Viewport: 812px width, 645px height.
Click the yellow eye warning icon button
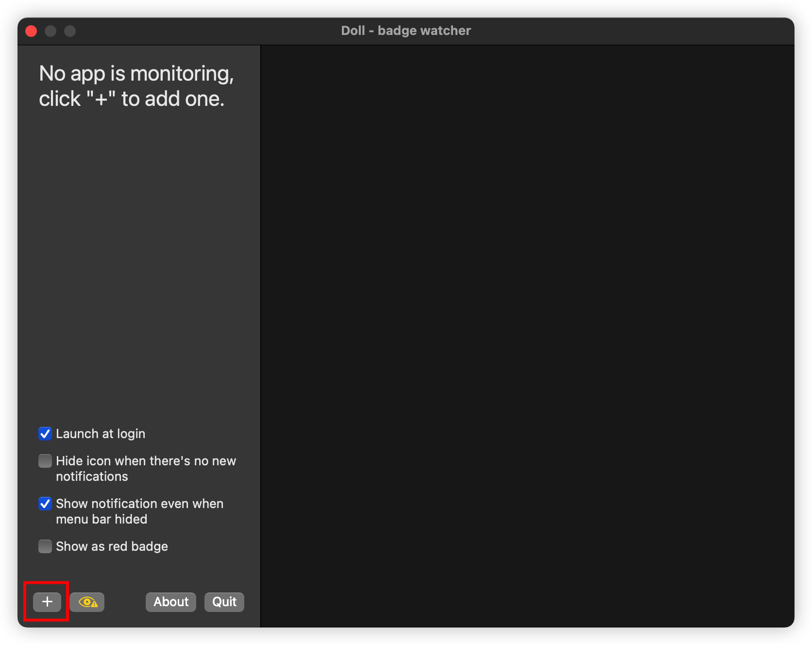(x=87, y=602)
